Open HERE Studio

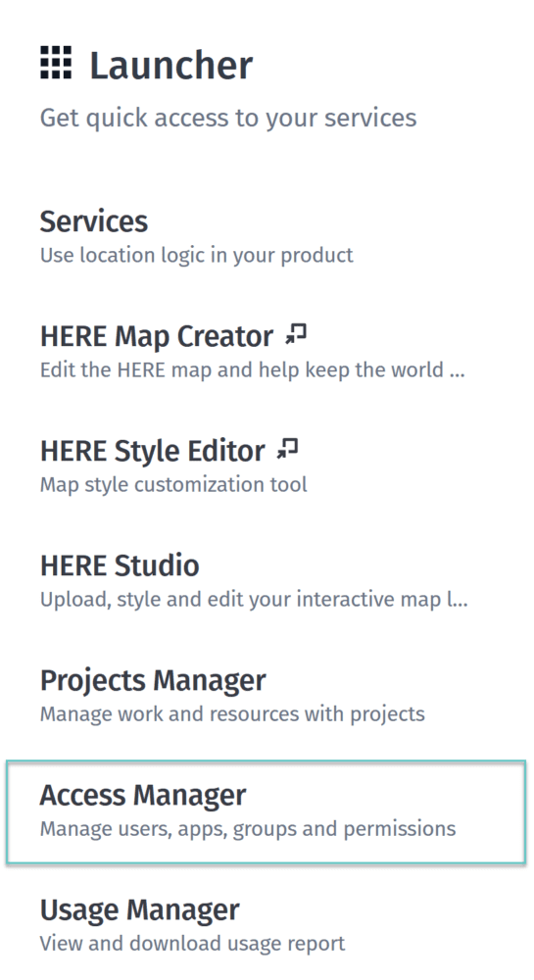point(120,565)
